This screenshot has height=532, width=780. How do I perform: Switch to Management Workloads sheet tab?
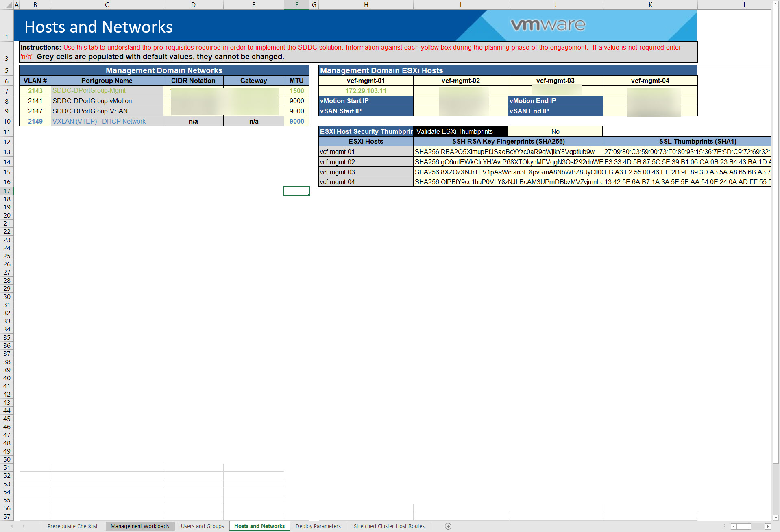pyautogui.click(x=139, y=526)
